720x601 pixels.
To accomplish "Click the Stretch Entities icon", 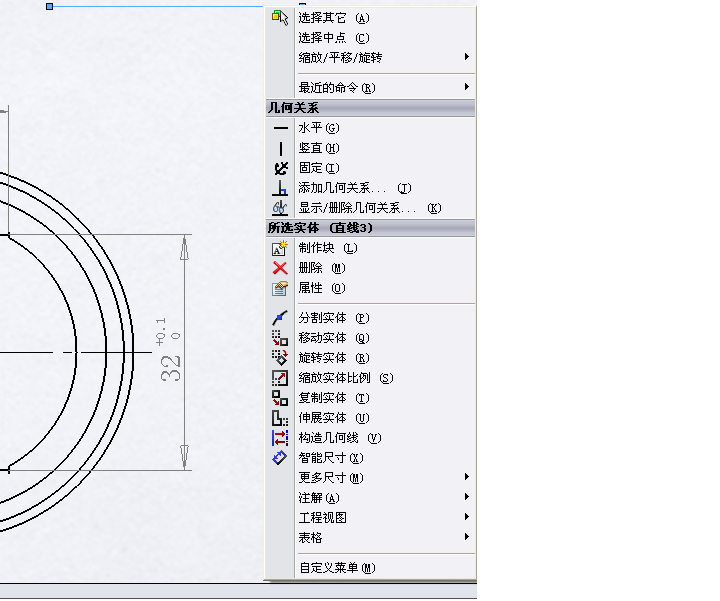I will point(280,418).
